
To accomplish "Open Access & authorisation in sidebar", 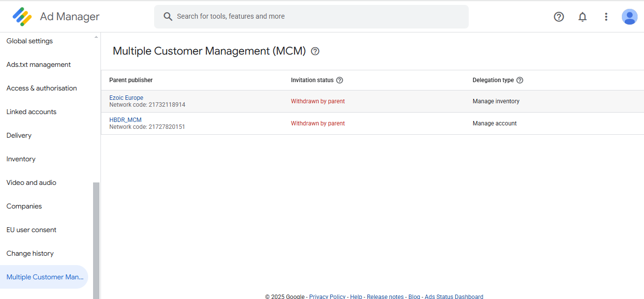I will pos(41,88).
